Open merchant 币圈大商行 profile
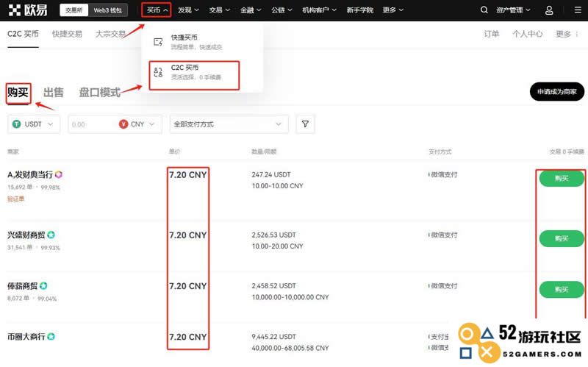 click(26, 337)
